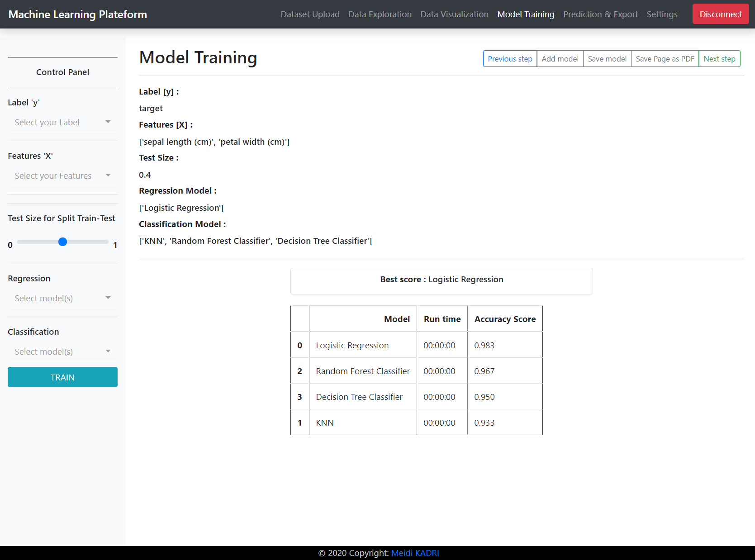755x560 pixels.
Task: Open the Settings page
Action: [662, 14]
